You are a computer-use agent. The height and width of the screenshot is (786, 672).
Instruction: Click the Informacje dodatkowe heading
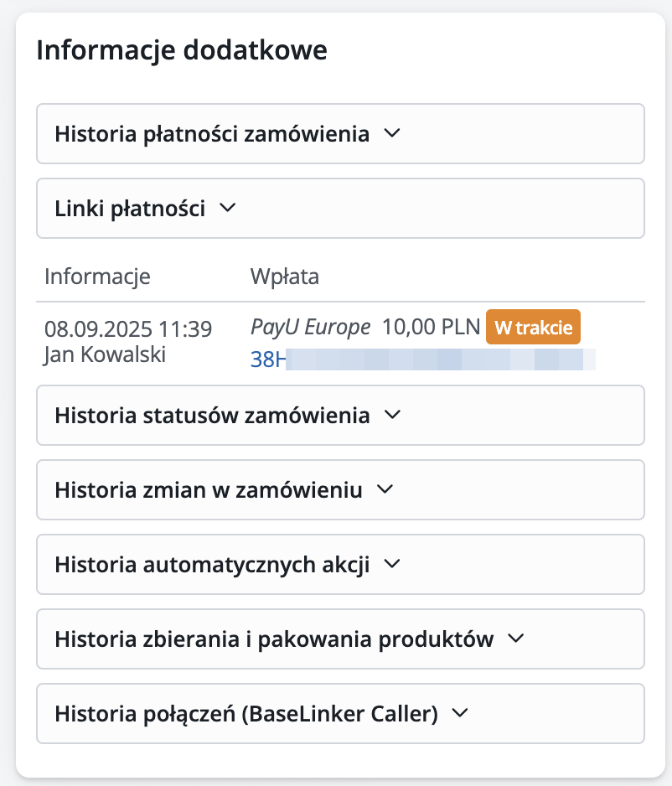pyautogui.click(x=182, y=50)
